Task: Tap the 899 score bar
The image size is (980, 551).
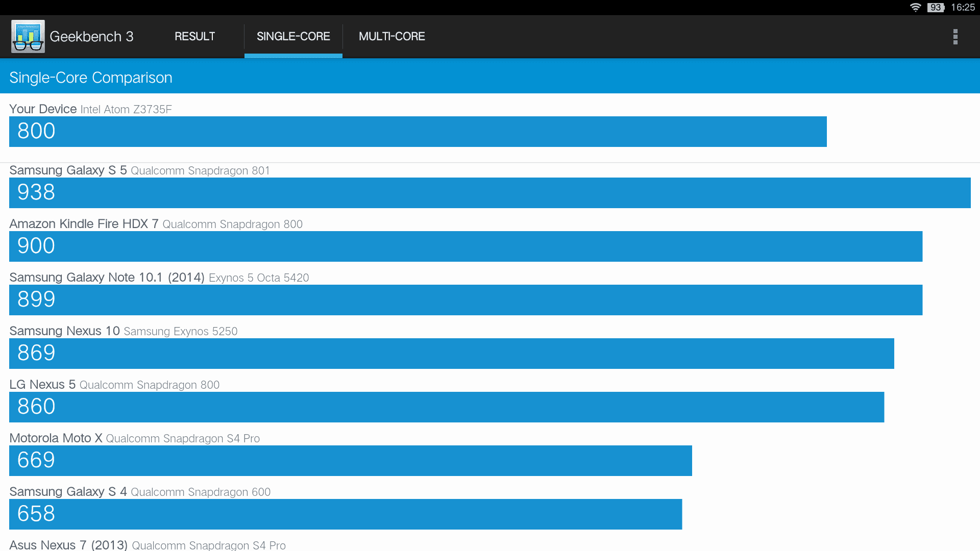Action: 465,300
